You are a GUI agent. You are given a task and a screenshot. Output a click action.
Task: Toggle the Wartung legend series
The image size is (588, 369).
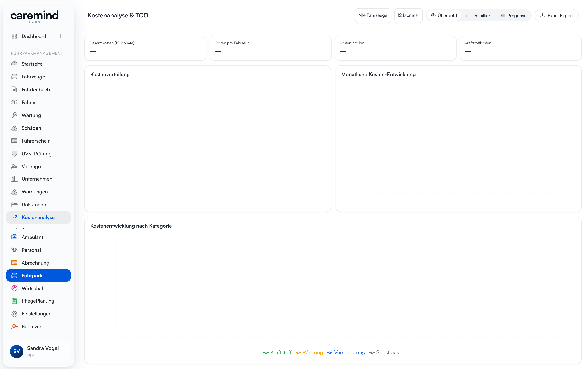309,352
